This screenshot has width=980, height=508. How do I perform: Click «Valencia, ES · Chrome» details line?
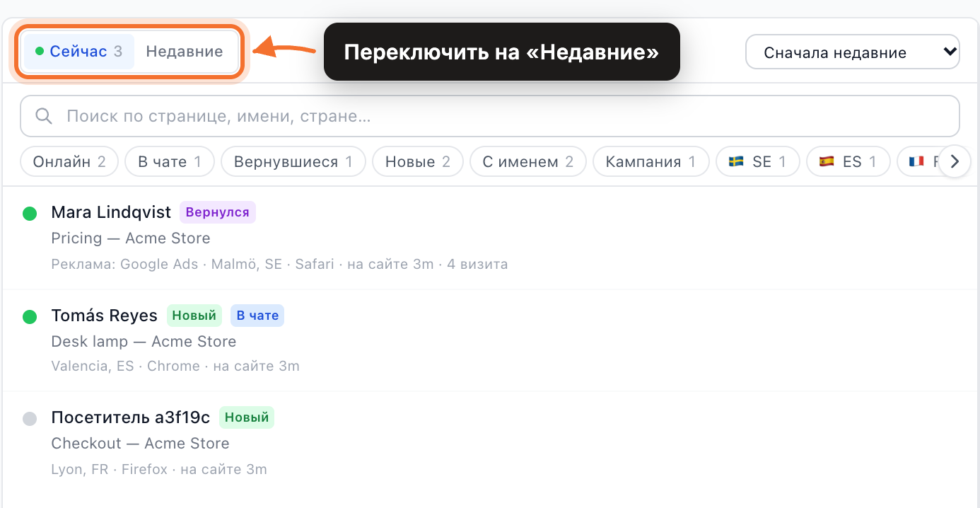tap(175, 366)
